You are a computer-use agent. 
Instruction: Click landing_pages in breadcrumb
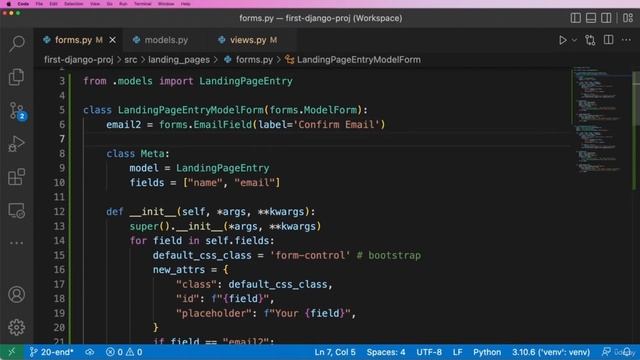(179, 60)
